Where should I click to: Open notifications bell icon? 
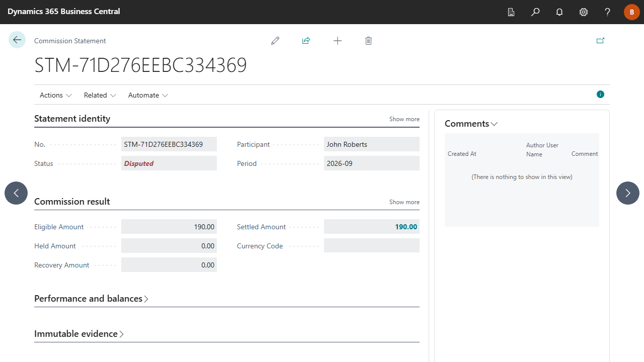click(x=559, y=12)
